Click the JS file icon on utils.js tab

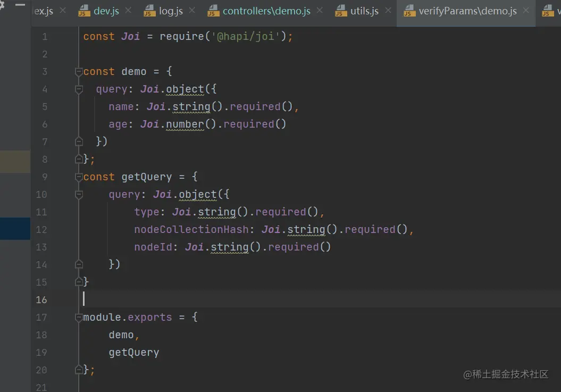tap(341, 11)
